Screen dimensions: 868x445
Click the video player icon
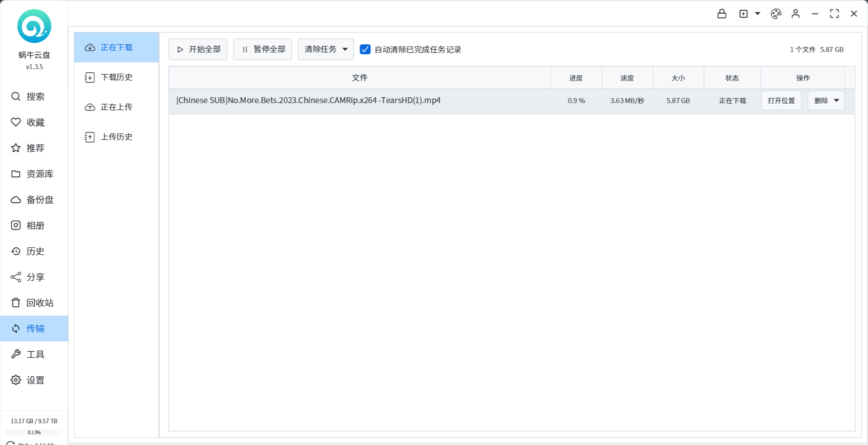(744, 14)
